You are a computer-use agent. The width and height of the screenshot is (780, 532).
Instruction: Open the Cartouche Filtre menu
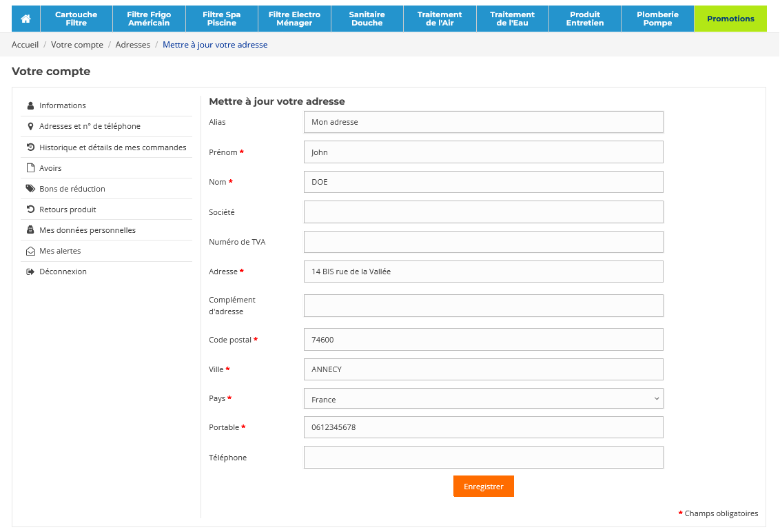76,19
